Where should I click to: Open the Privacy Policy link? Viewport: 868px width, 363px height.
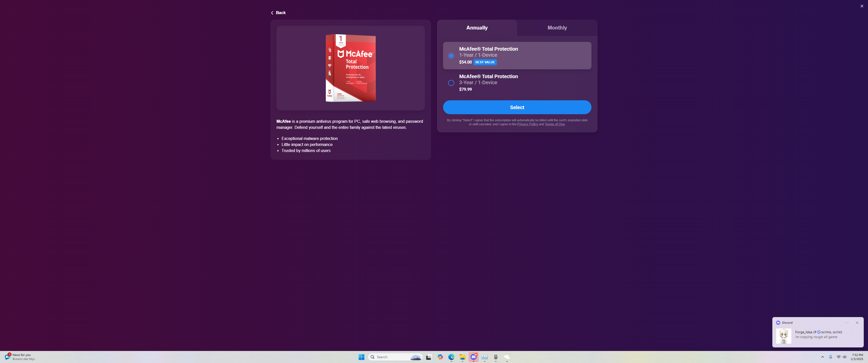click(x=527, y=124)
